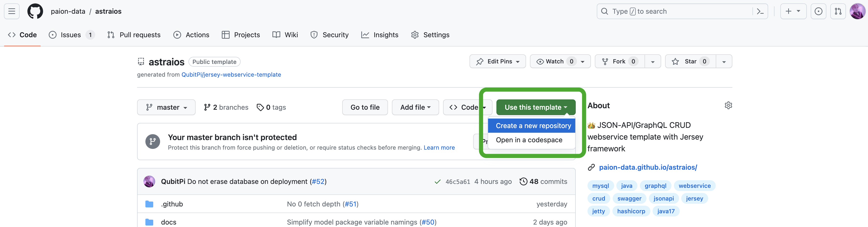Image resolution: width=868 pixels, height=227 pixels.
Task: View commit status check mark
Action: [x=437, y=182]
